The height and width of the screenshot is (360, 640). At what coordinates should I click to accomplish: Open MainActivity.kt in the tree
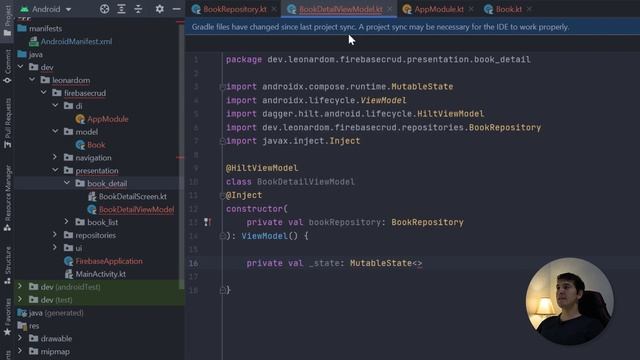[x=95, y=274]
